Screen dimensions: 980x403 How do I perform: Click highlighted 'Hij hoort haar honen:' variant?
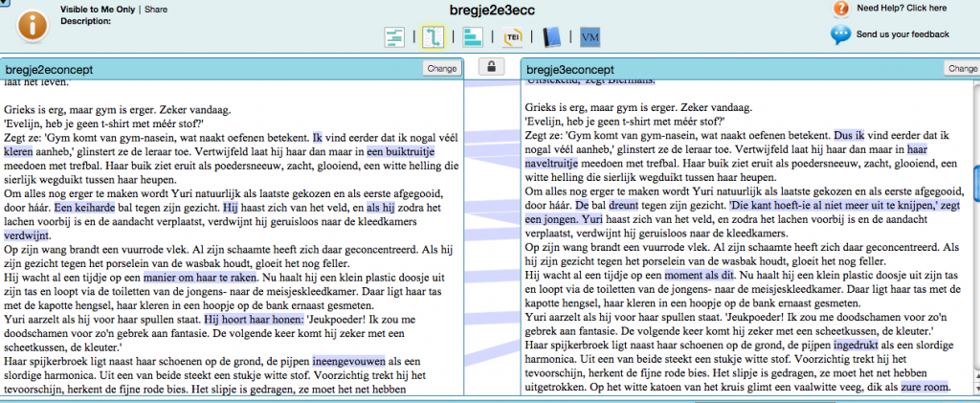click(254, 318)
